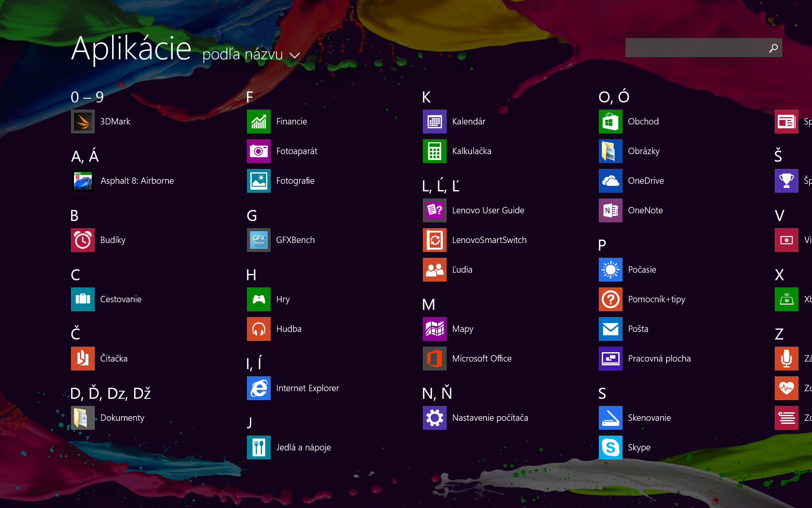
Task: Select the 'A, Á' group header
Action: [85, 156]
